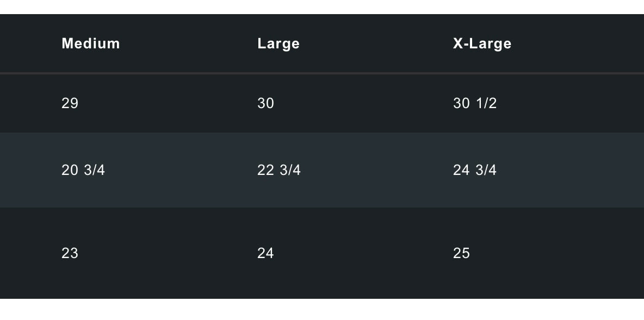Viewport: 644px width, 320px height.
Task: Click the first-row Large value 30
Action: pos(265,103)
